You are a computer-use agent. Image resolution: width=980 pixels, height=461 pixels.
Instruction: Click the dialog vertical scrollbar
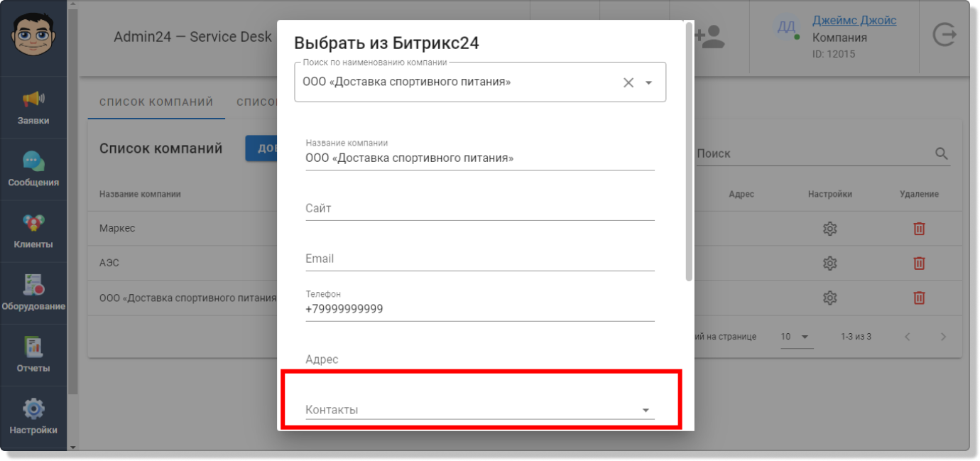pos(689,151)
